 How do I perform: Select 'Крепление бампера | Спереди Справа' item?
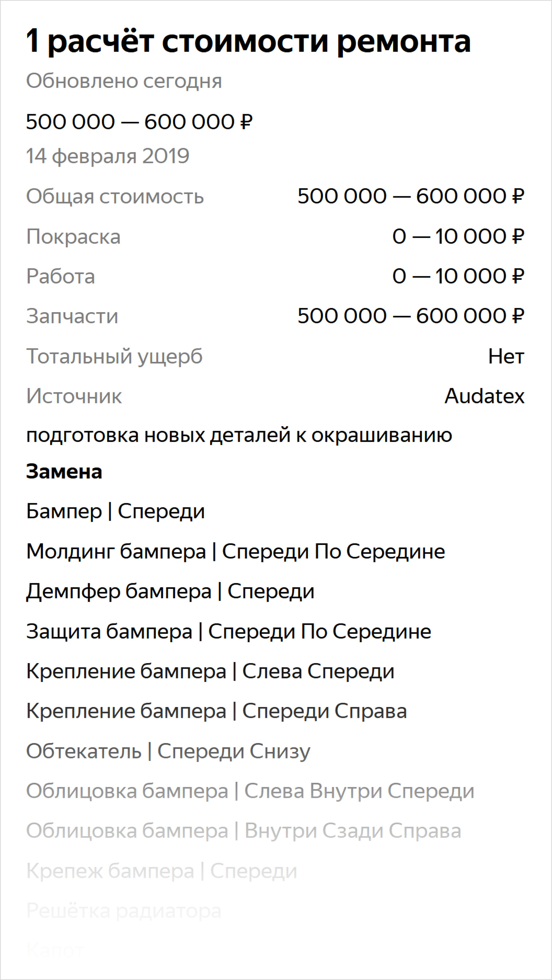216,711
